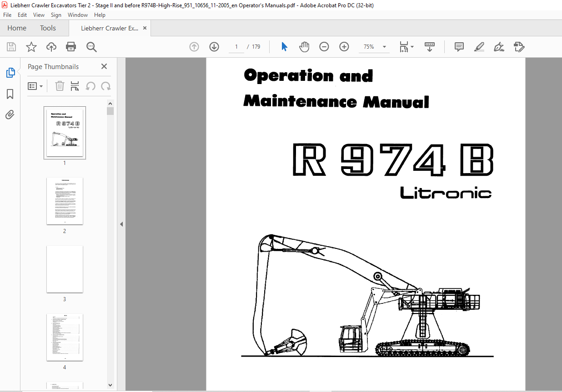Image resolution: width=562 pixels, height=392 pixels.
Task: Add a comment sticky note
Action: tap(459, 47)
